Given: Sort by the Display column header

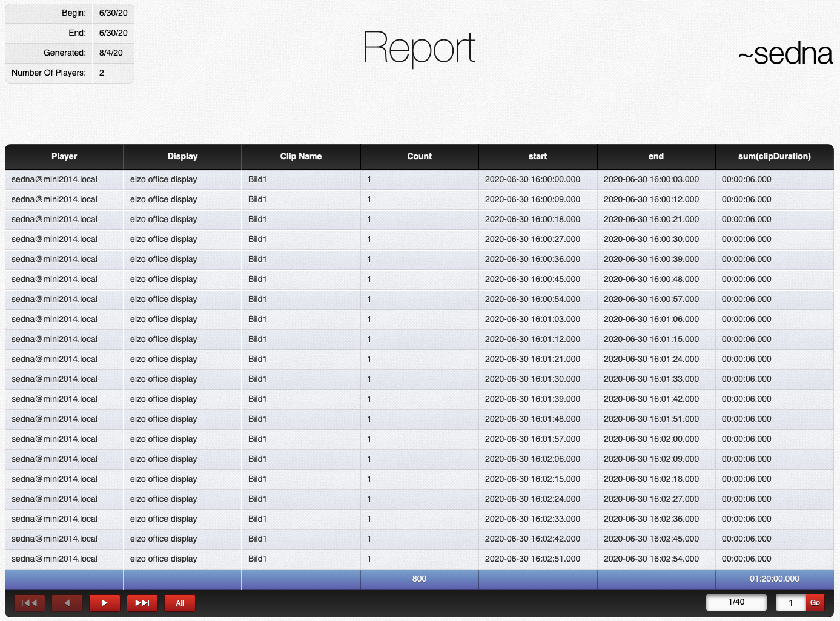Looking at the screenshot, I should click(182, 156).
